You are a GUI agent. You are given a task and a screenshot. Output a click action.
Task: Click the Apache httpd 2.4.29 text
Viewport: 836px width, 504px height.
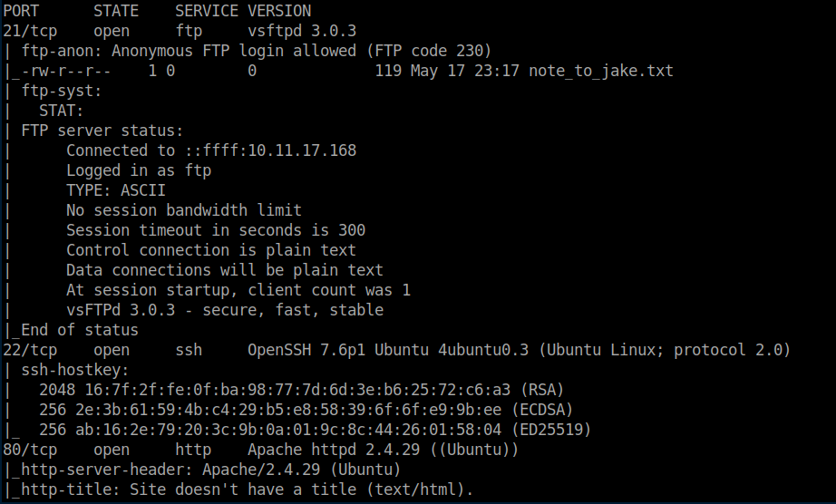pos(334,450)
